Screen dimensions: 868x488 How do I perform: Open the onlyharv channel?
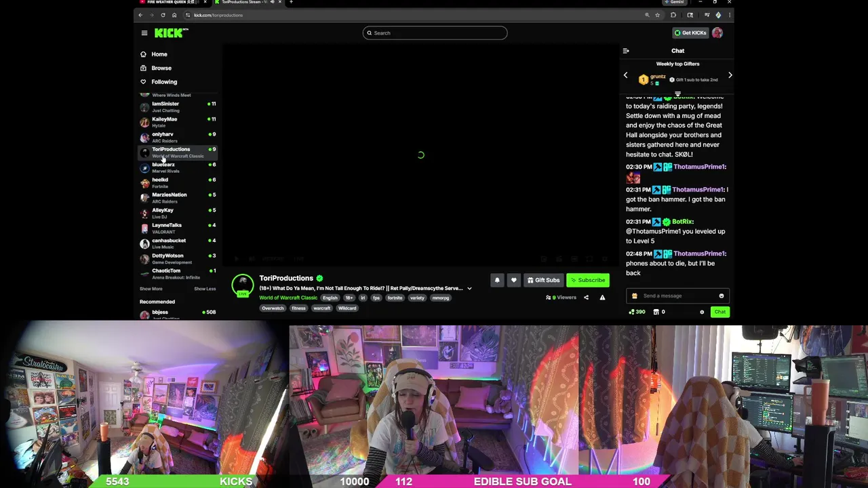(x=178, y=137)
